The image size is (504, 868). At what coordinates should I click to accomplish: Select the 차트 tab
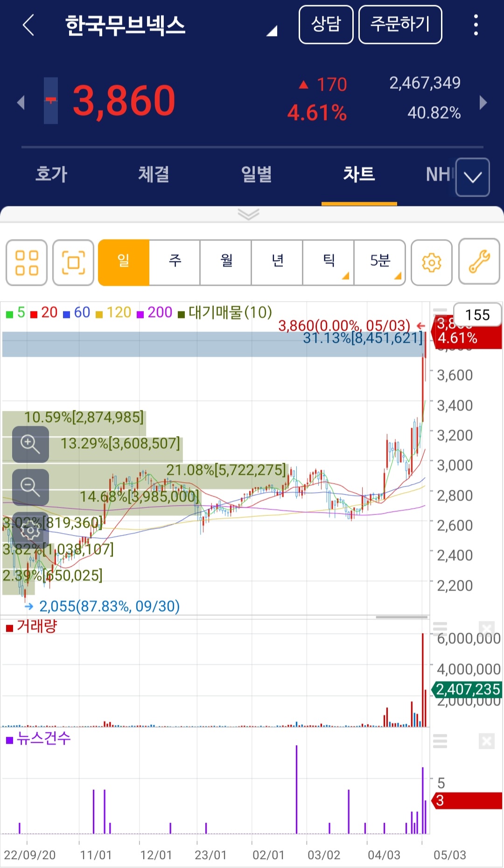tap(359, 174)
